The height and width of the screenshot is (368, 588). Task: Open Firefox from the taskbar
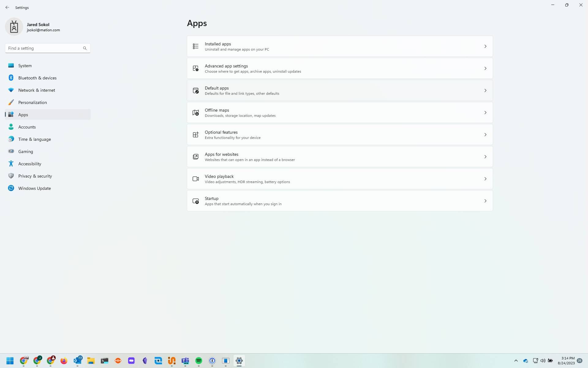coord(64,361)
